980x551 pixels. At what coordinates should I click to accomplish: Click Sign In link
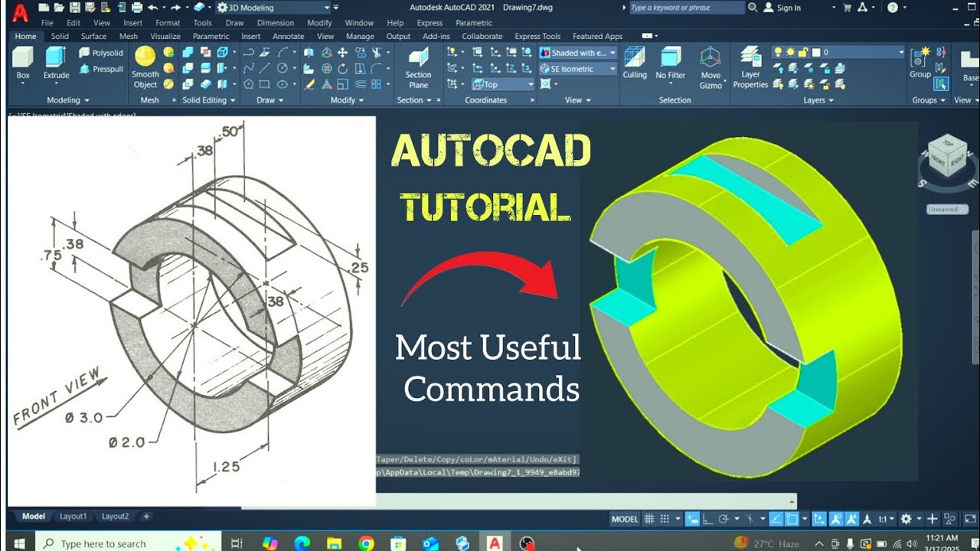click(789, 8)
